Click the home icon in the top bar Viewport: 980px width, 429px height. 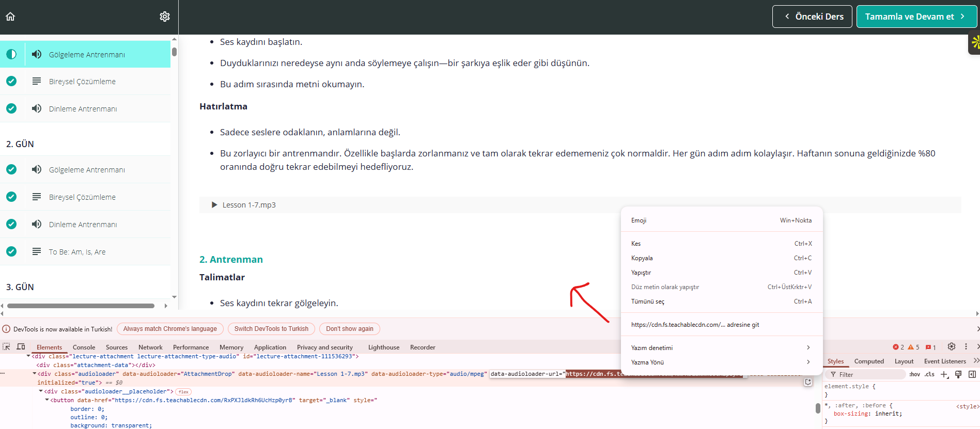coord(10,17)
